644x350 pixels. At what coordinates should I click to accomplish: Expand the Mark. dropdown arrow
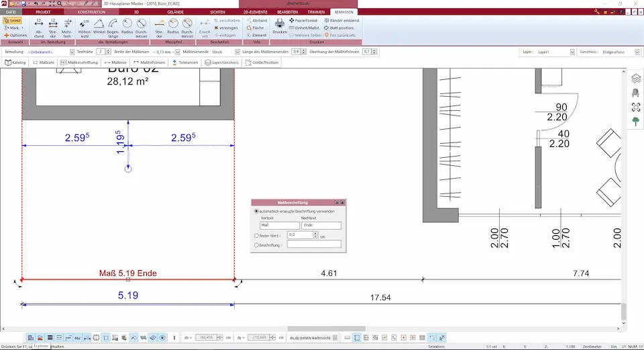22,28
